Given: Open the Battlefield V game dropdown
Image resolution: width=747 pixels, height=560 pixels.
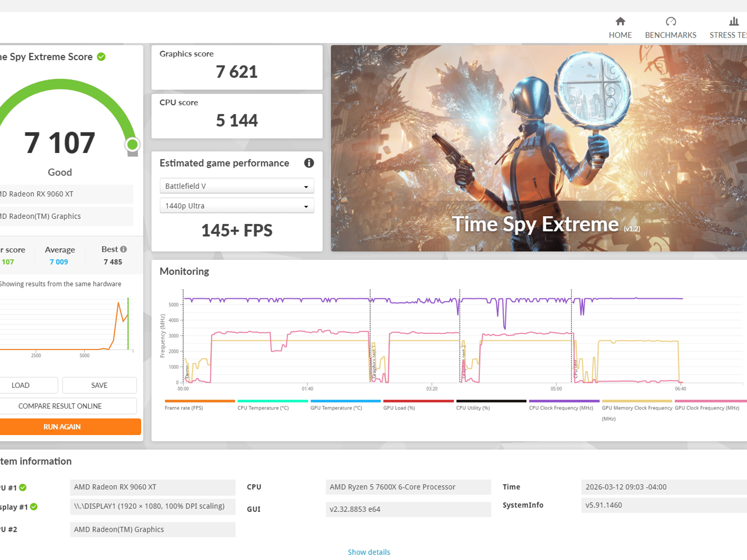Looking at the screenshot, I should pos(237,186).
